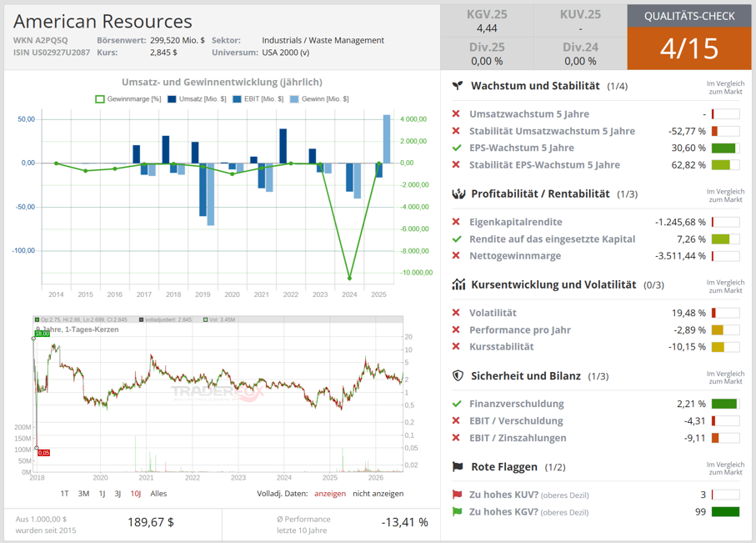Screen dimensions: 756x543
Task: Switch the chart to the 1J range
Action: 102,493
